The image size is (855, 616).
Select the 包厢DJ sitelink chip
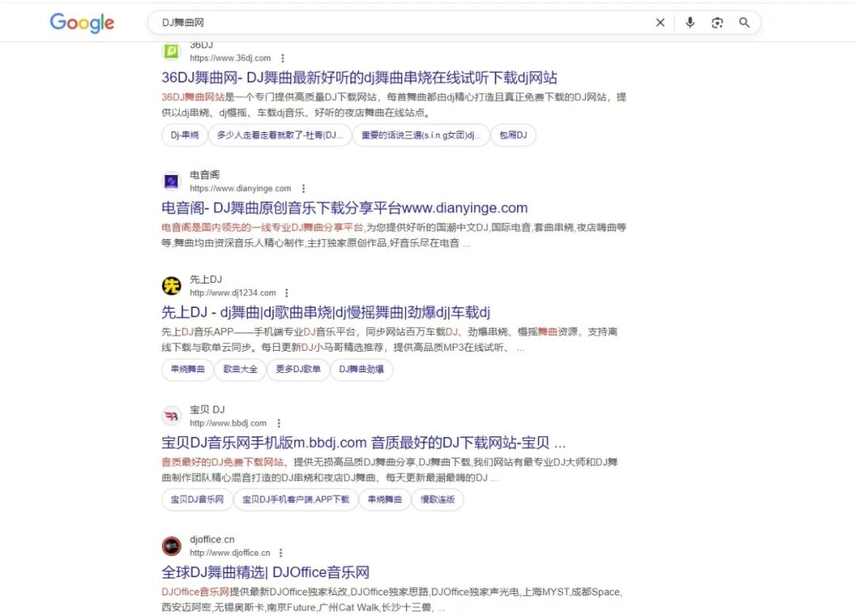coord(513,135)
